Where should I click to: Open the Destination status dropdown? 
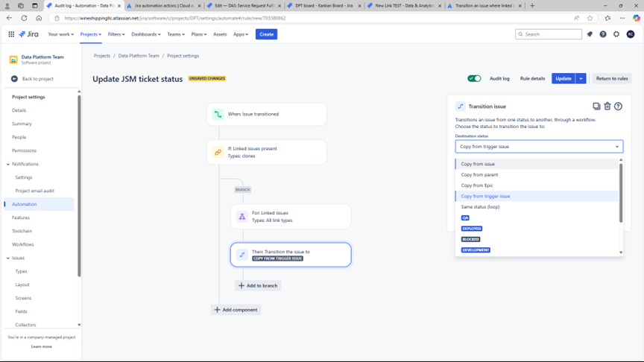pyautogui.click(x=539, y=147)
